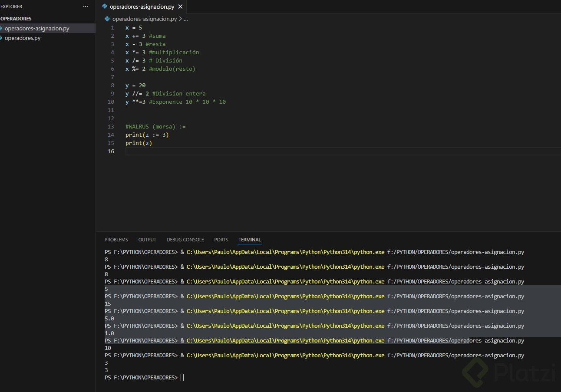Click Python file icon in the breadcrumb
561x392 pixels.
pos(108,19)
